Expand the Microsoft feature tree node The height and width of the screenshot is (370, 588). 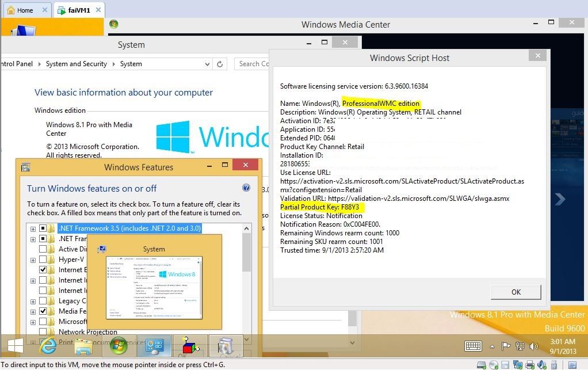(33, 322)
